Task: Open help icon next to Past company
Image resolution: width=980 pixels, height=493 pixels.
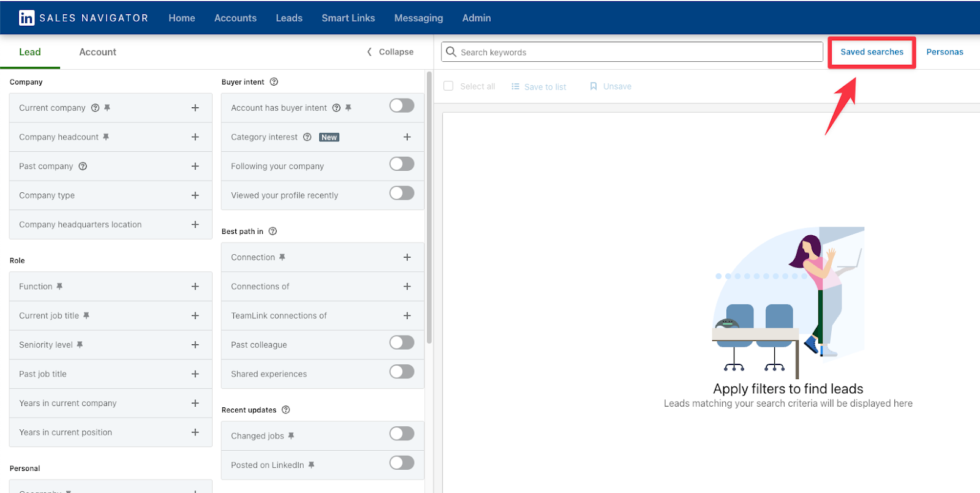Action: point(83,167)
